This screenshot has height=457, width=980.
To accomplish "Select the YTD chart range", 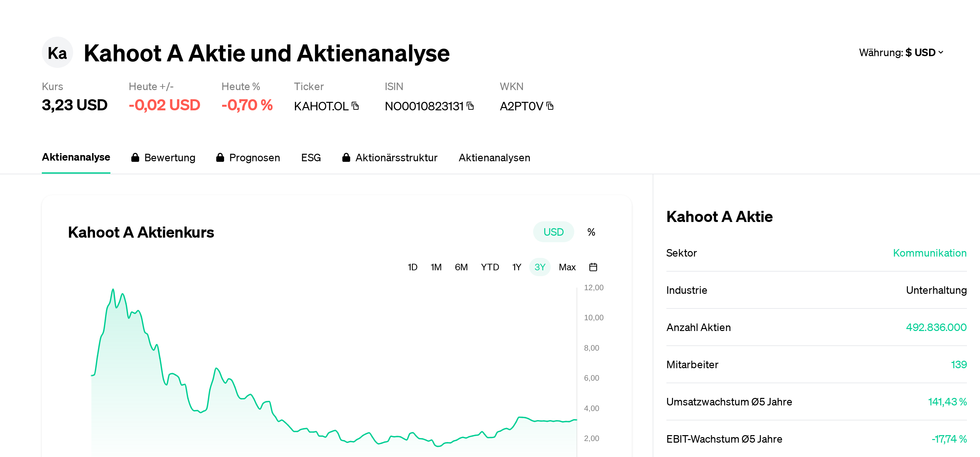I will [490, 267].
